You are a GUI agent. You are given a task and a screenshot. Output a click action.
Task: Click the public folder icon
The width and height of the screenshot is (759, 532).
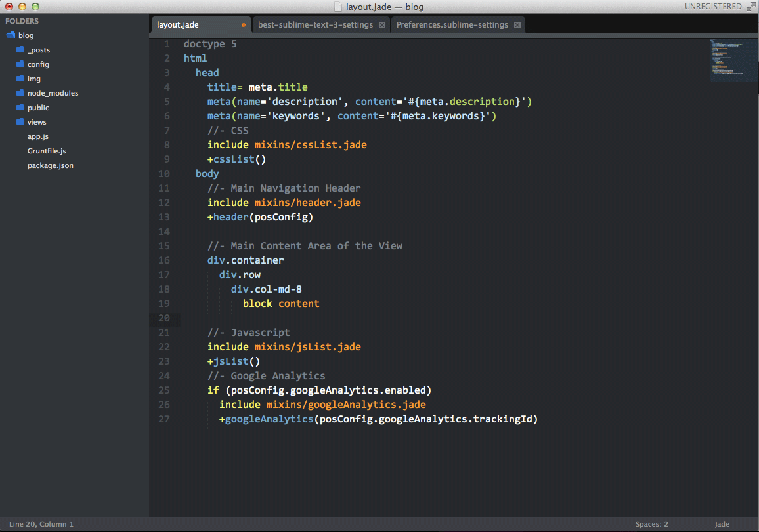[x=20, y=108]
